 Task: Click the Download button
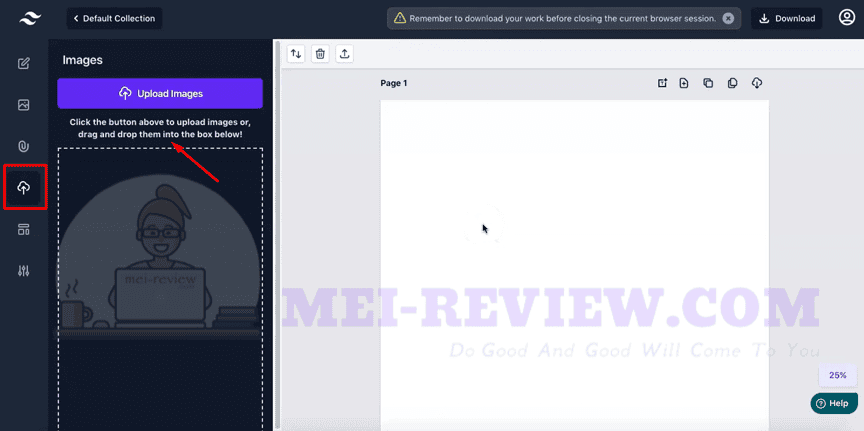pos(787,18)
